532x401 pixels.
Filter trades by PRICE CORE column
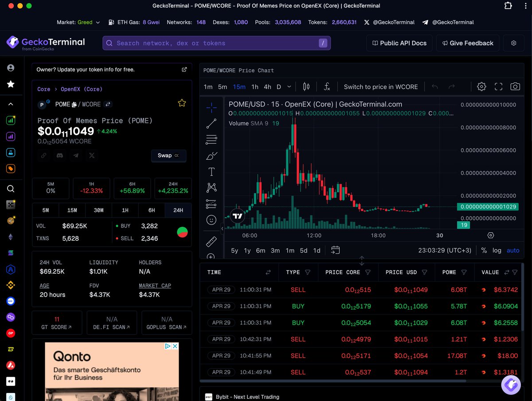point(368,272)
